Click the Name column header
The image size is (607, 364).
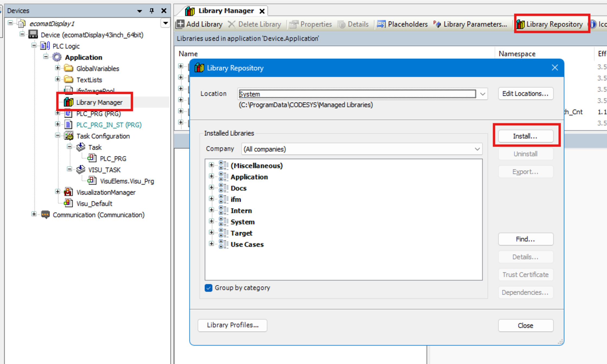point(188,54)
